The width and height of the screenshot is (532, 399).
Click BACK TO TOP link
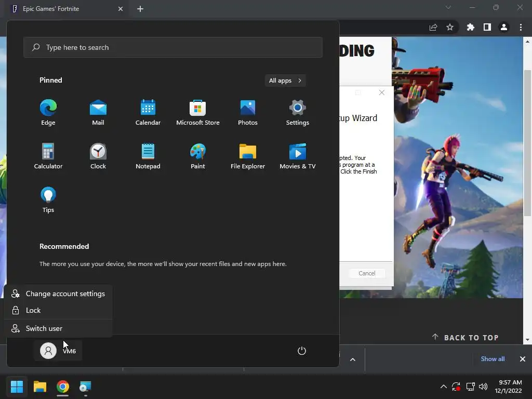point(465,337)
